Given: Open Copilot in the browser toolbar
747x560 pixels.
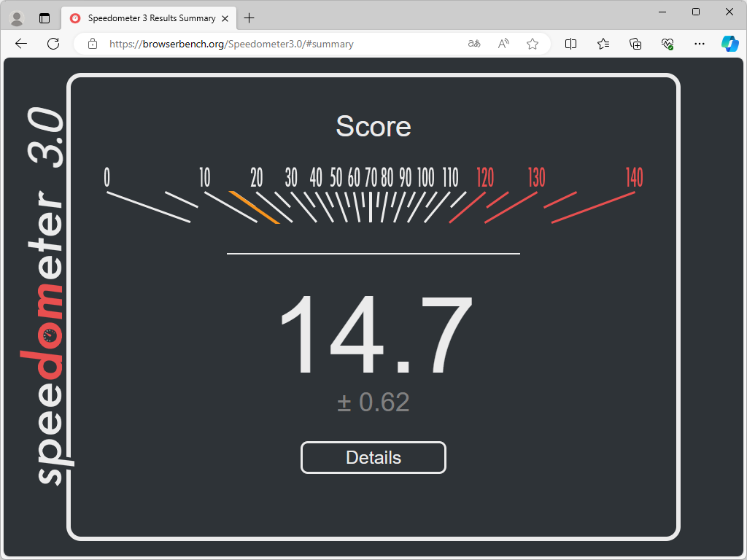Looking at the screenshot, I should pos(729,44).
